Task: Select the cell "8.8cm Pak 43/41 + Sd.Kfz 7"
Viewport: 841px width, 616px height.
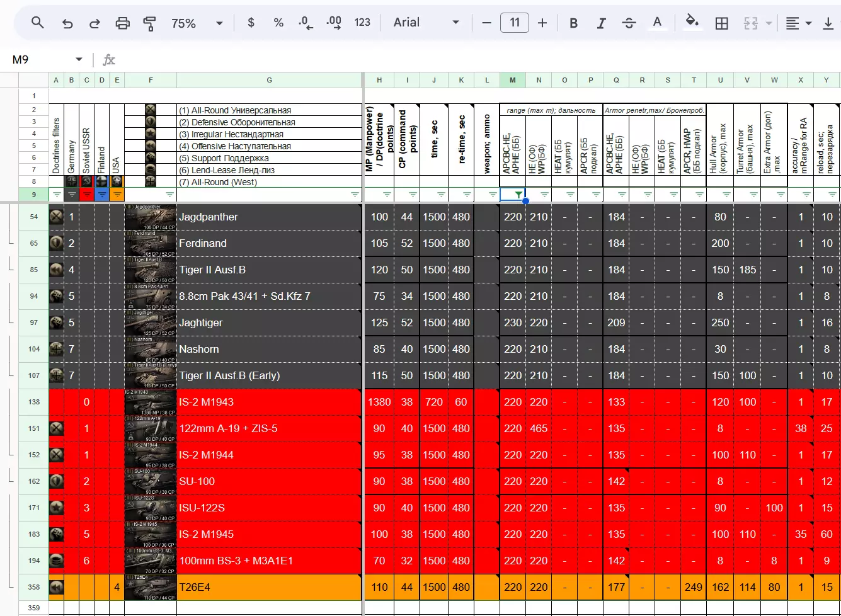Action: click(x=270, y=296)
